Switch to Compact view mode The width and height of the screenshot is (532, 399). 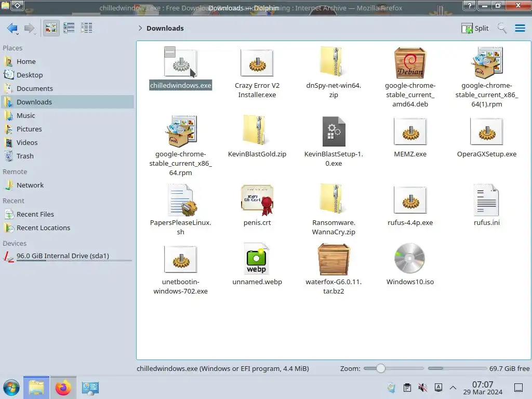tap(69, 28)
